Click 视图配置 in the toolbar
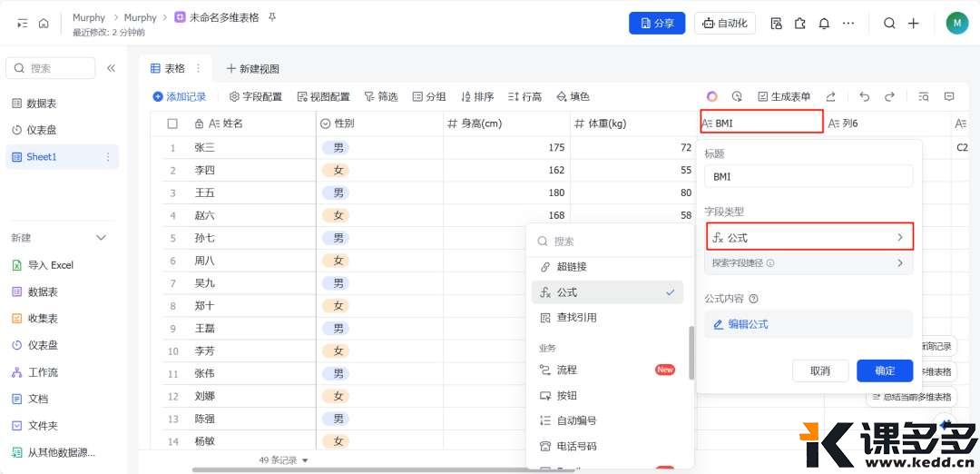The width and height of the screenshot is (980, 474). coord(323,96)
